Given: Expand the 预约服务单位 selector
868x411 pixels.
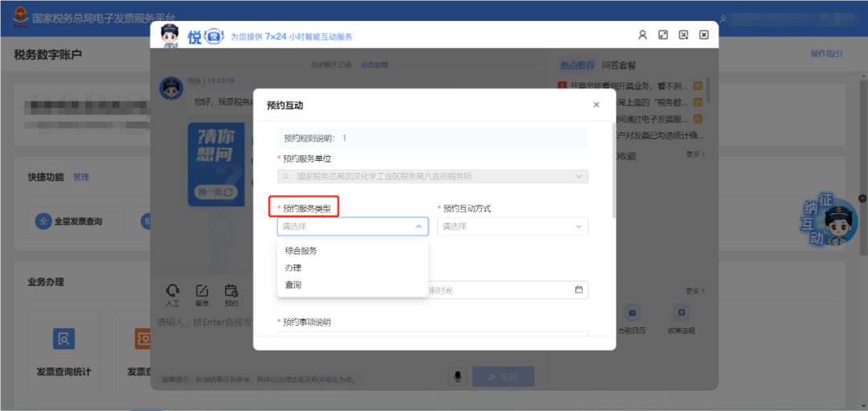Looking at the screenshot, I should (433, 176).
